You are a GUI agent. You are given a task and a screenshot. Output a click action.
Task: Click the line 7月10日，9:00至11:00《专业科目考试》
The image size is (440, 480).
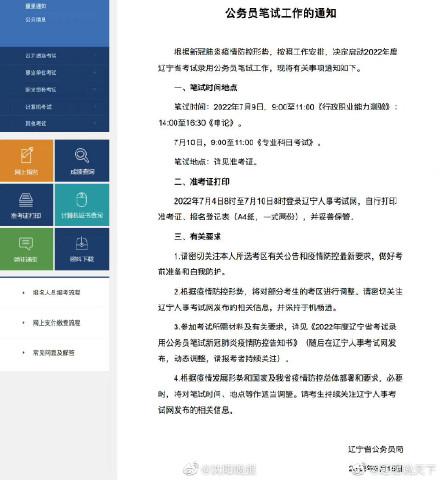click(x=247, y=143)
